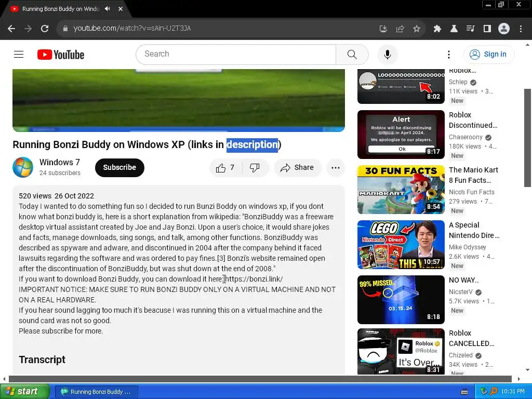The height and width of the screenshot is (399, 532).
Task: Click the Transcript heading
Action: pos(42,360)
